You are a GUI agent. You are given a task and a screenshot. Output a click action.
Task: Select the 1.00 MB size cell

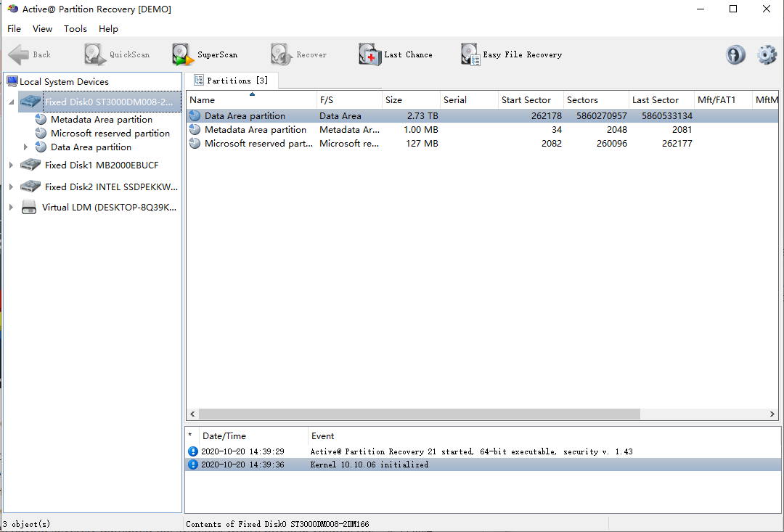pyautogui.click(x=421, y=130)
